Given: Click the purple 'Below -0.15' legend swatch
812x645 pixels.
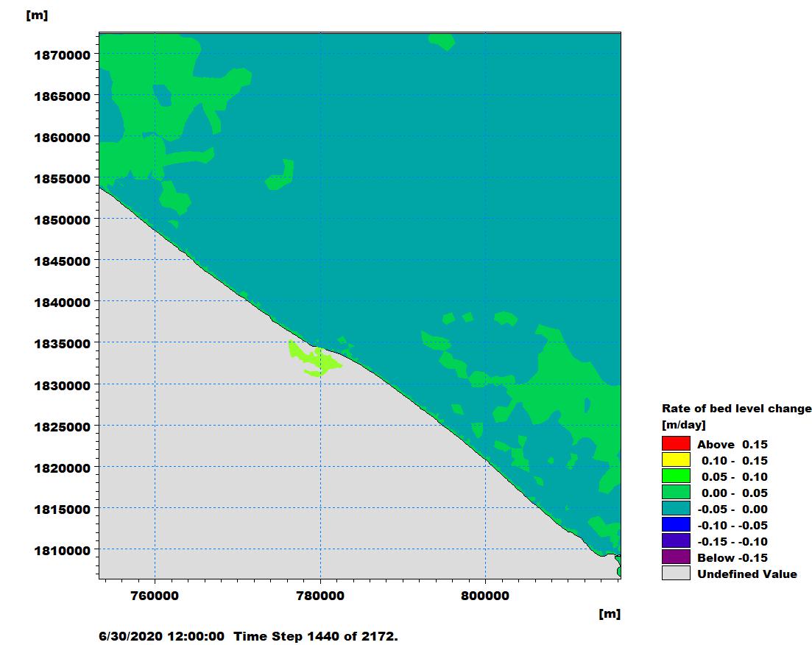Looking at the screenshot, I should [676, 557].
